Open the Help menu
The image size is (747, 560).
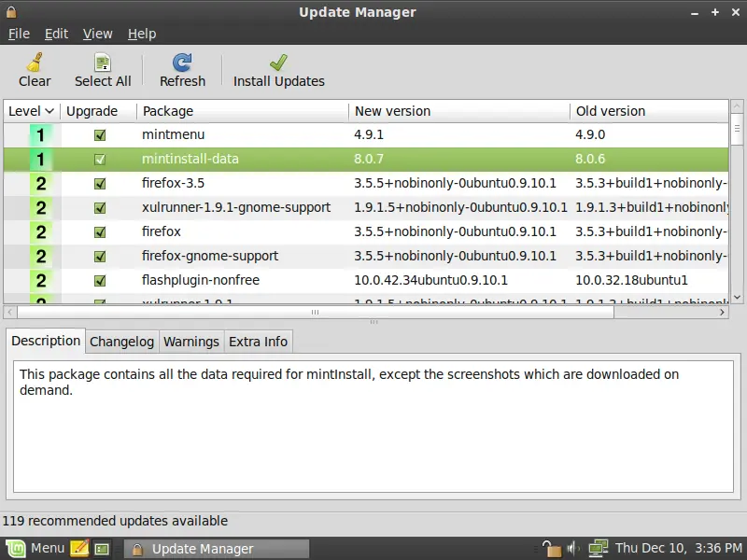142,34
